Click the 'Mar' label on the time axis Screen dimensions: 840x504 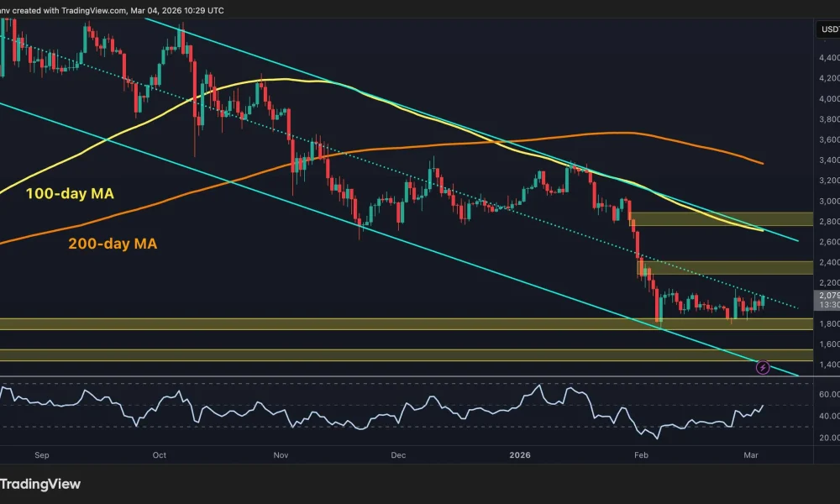[751, 454]
